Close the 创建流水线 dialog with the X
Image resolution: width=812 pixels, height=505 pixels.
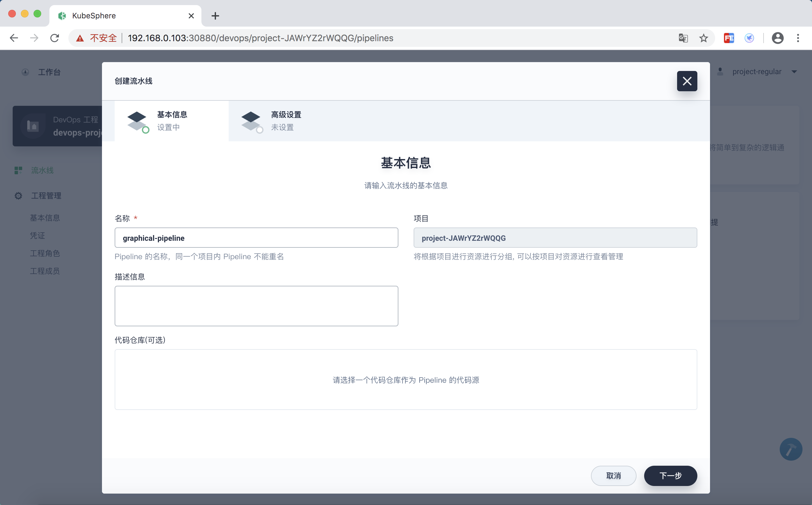(x=687, y=81)
